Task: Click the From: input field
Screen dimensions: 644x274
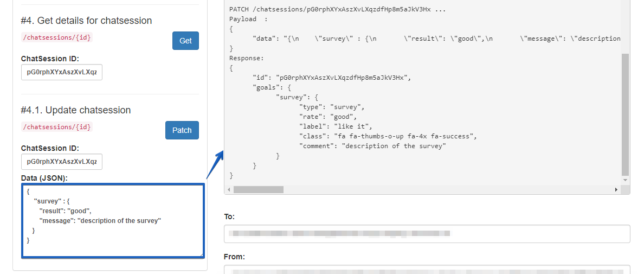Action: click(427, 270)
